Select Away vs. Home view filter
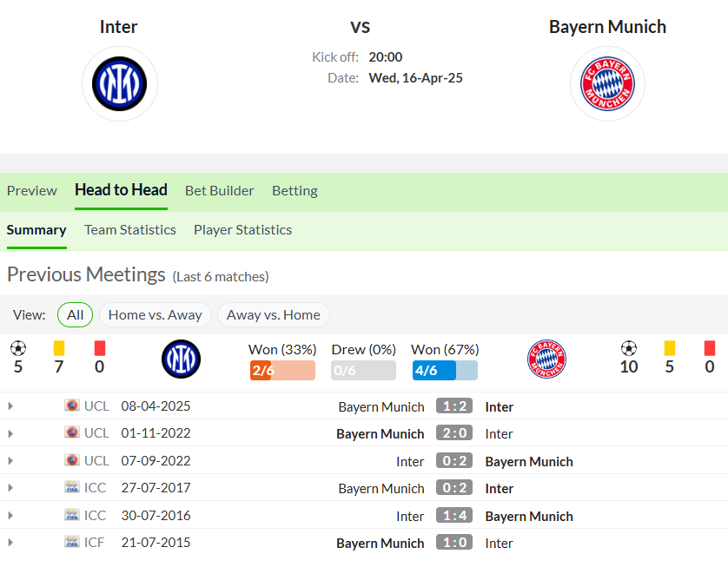This screenshot has height=587, width=728. tap(274, 314)
